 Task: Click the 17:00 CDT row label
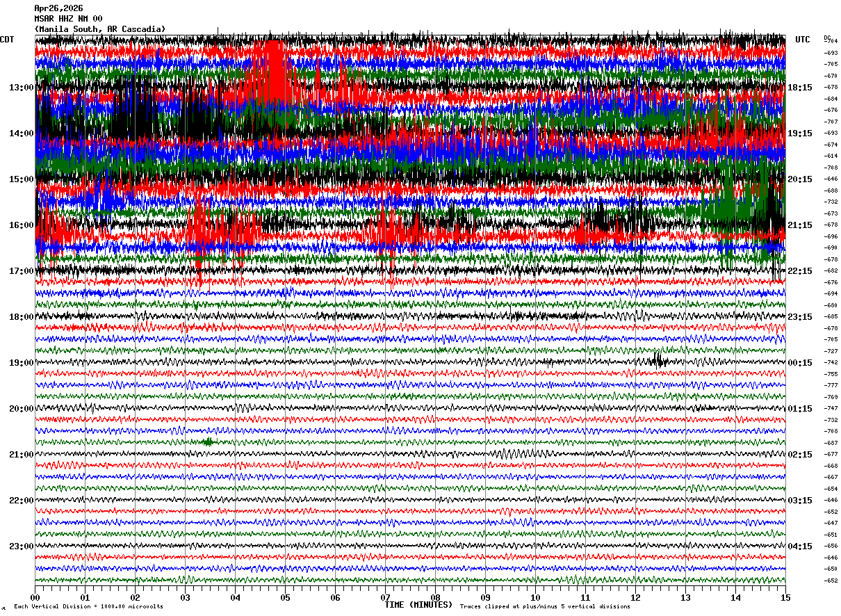(21, 271)
